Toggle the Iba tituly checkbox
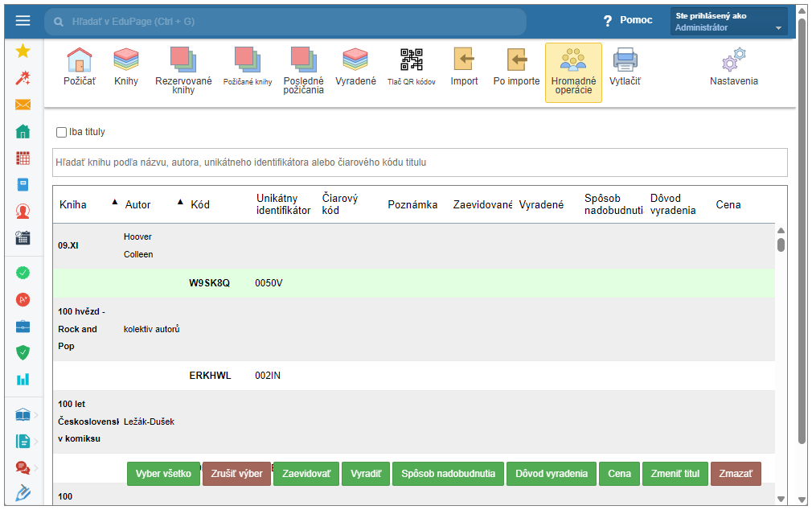This screenshot has height=510, width=812. (62, 132)
